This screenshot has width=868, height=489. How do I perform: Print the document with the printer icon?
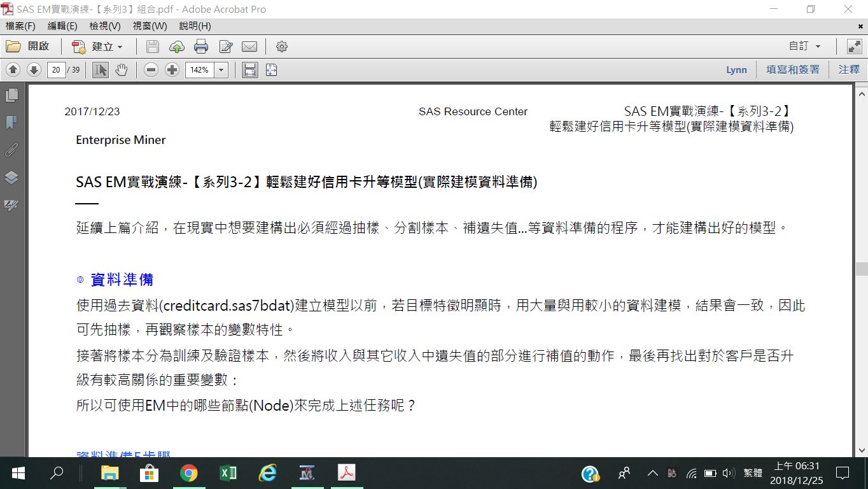pyautogui.click(x=201, y=46)
